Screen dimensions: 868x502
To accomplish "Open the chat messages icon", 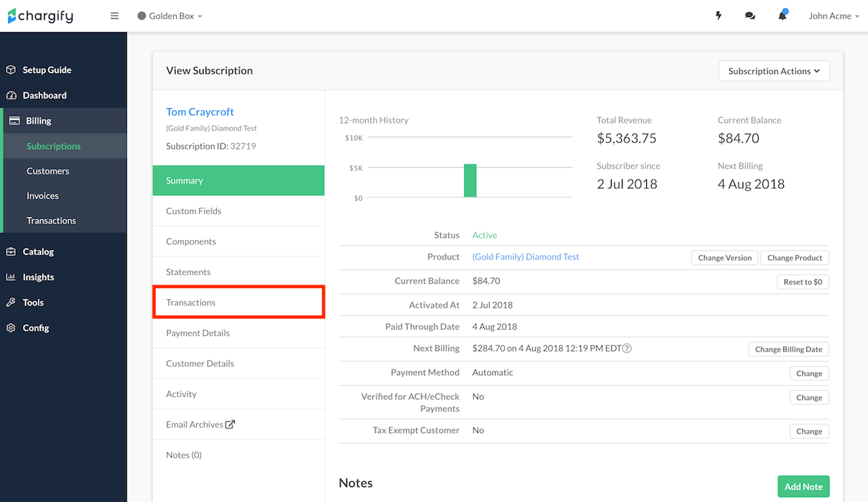I will 750,16.
